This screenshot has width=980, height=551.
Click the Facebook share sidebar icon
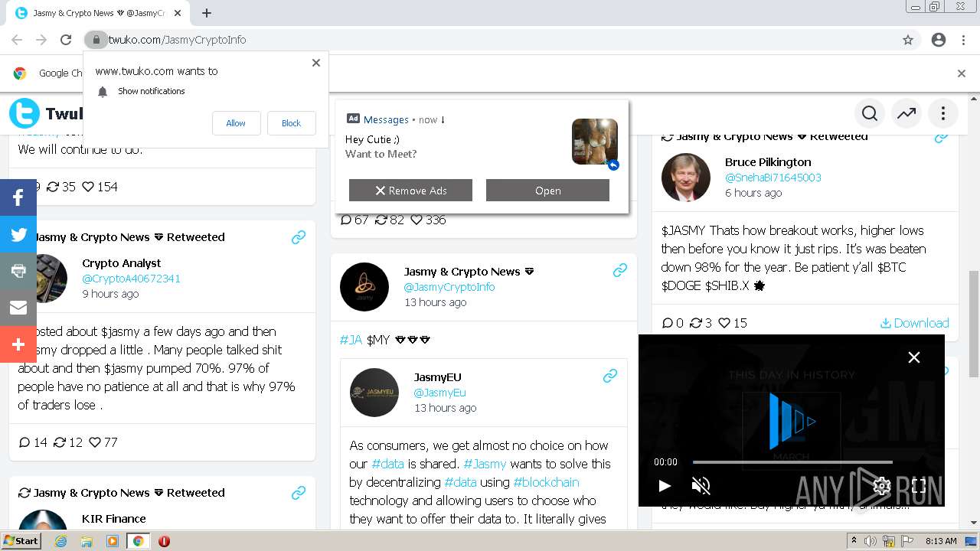coord(18,197)
